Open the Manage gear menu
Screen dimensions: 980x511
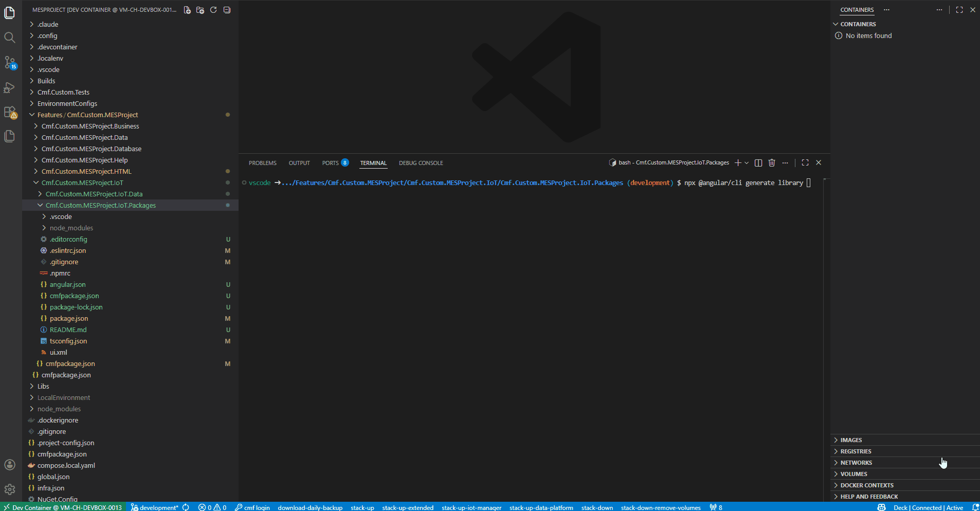click(9, 489)
